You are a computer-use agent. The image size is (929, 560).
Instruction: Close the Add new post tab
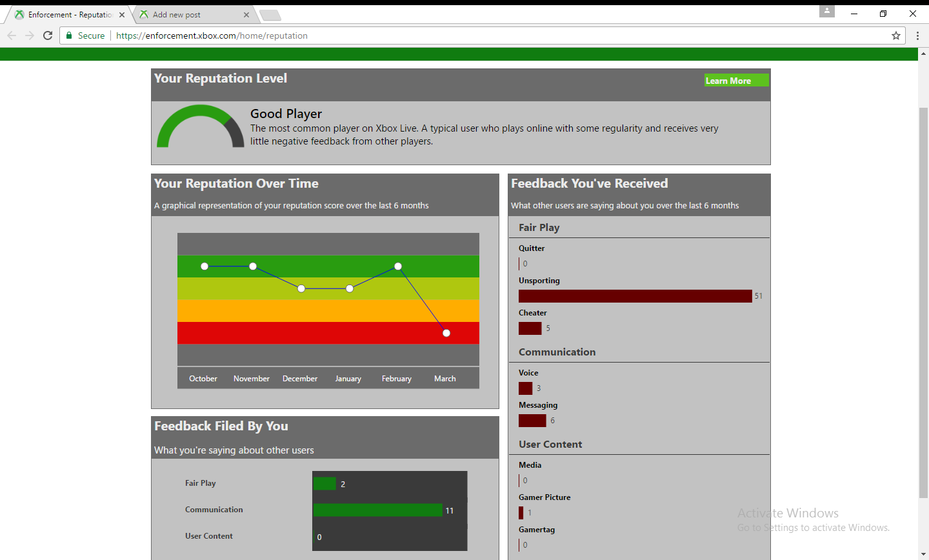[x=246, y=15]
